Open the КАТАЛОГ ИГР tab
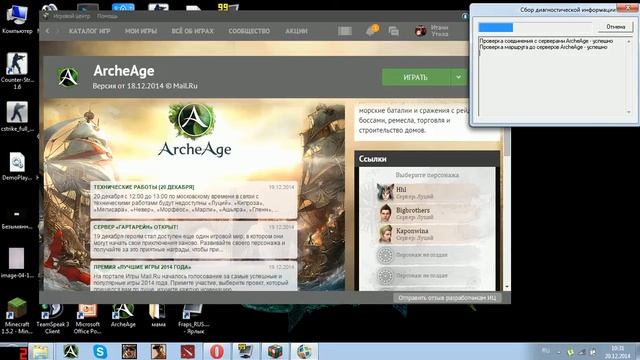 click(89, 31)
